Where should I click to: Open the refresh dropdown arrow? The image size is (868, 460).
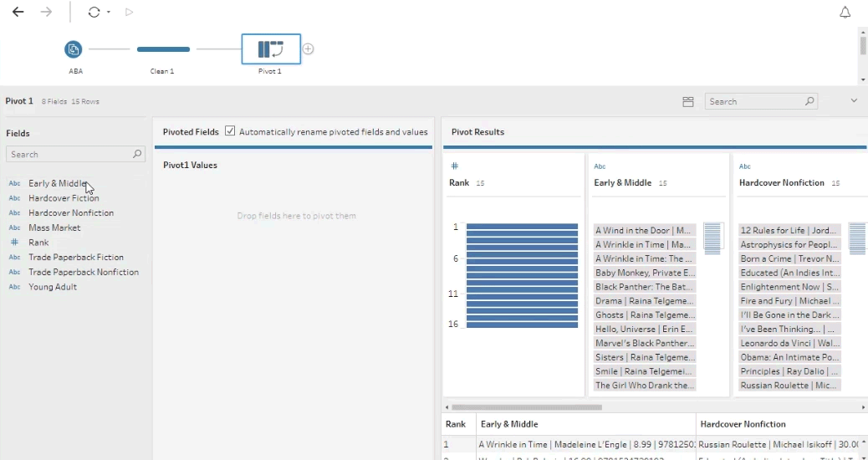109,13
